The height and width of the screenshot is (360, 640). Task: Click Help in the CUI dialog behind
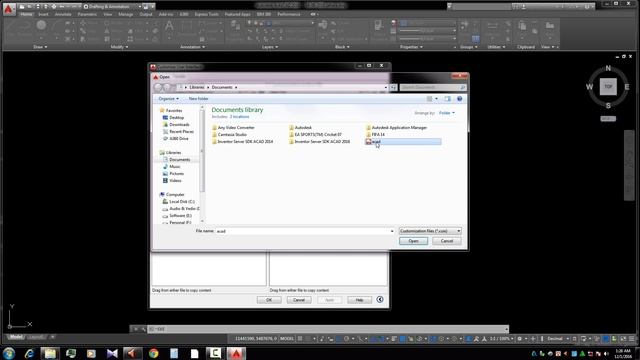[x=359, y=300]
